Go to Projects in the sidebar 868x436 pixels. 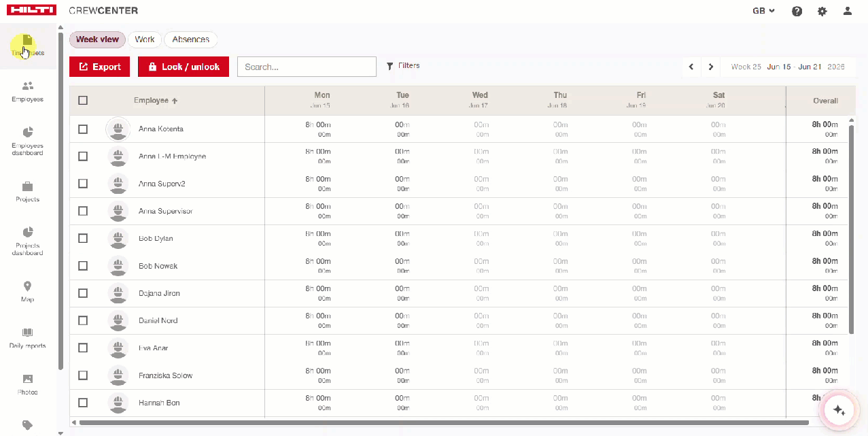click(x=27, y=192)
